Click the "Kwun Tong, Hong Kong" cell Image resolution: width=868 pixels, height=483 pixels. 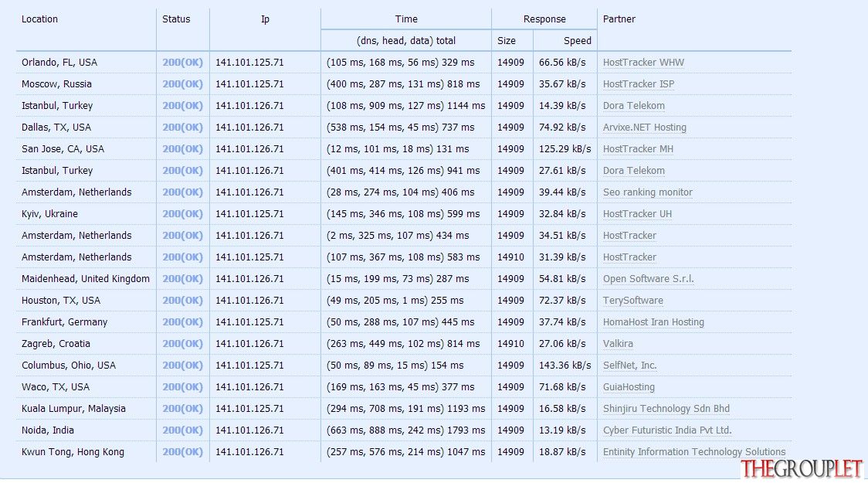click(x=73, y=451)
